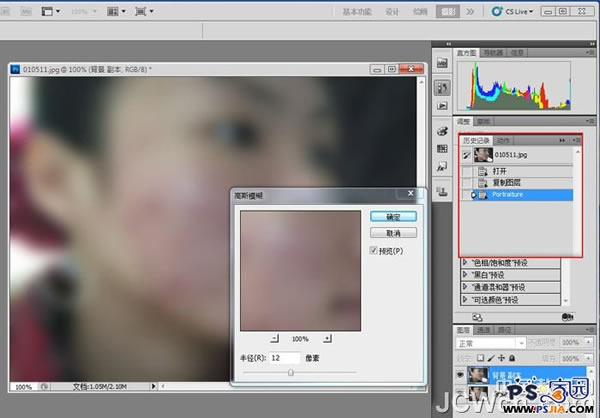Click the zoom in plus button under preview
The image size is (600, 418).
[325, 339]
